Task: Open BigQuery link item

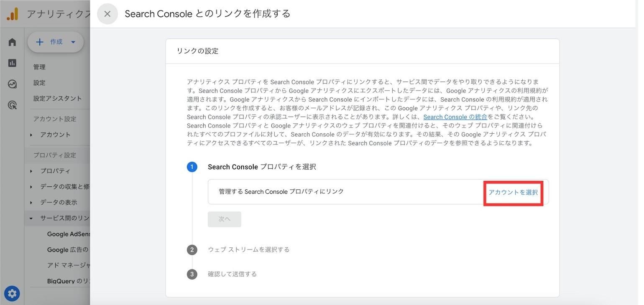Action: pyautogui.click(x=69, y=281)
